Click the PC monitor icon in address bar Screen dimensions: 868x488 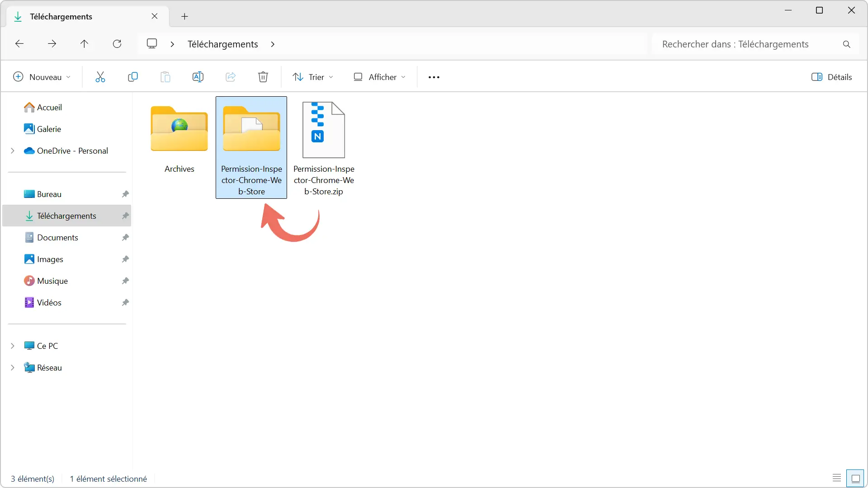[152, 44]
